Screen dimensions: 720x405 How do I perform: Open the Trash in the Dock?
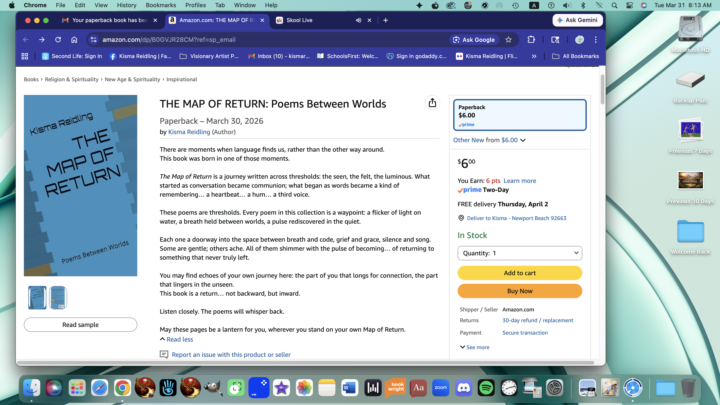[688, 388]
